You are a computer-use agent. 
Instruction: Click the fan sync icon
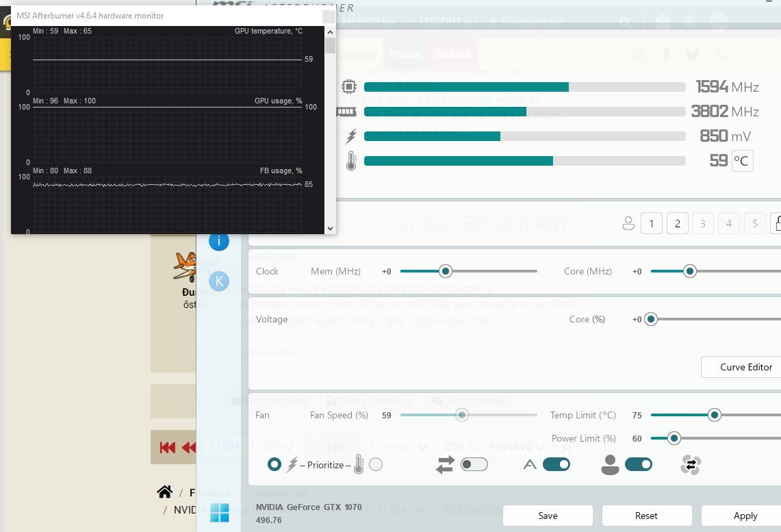pos(691,465)
